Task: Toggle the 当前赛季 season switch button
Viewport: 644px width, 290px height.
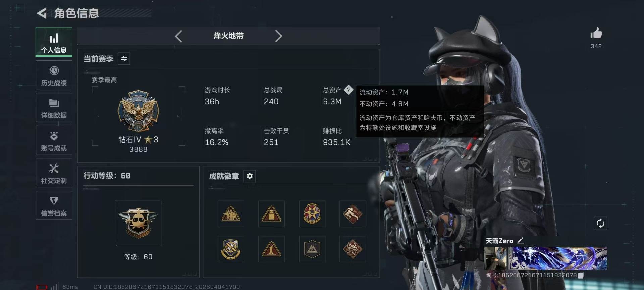Action: coord(124,59)
